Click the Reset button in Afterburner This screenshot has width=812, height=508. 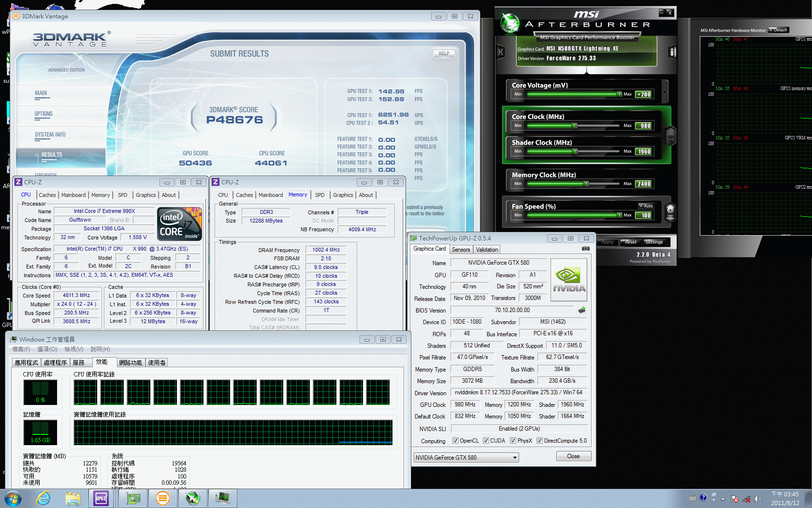(631, 242)
